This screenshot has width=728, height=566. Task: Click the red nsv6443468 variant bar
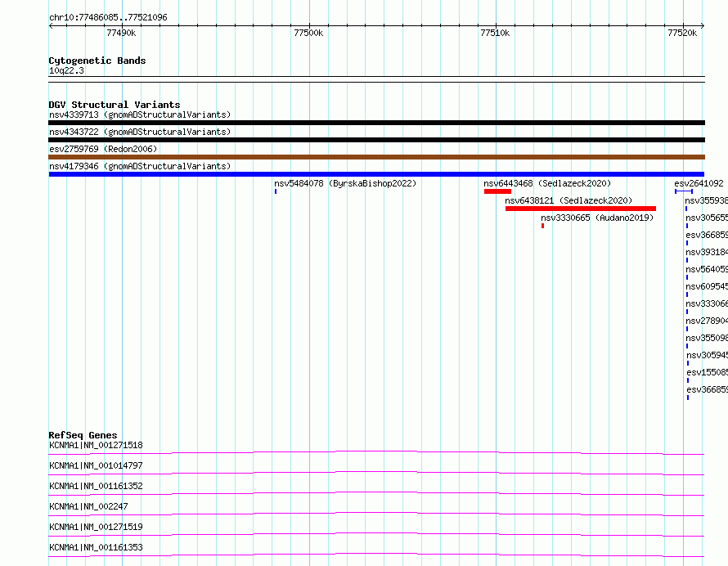click(497, 191)
